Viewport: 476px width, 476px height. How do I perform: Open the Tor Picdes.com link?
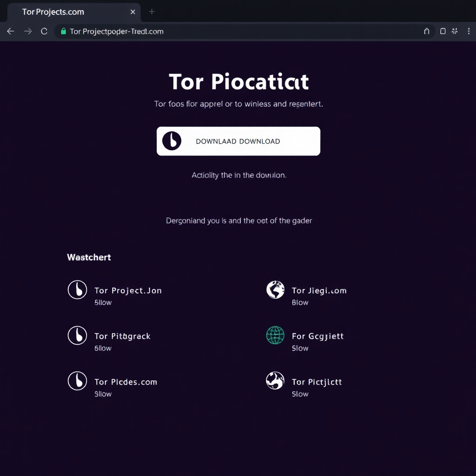point(126,382)
